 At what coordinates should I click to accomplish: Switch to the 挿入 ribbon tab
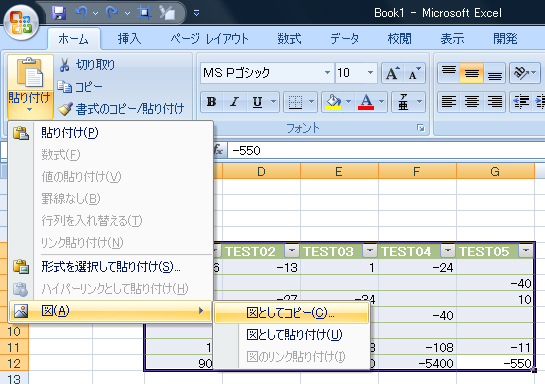(x=129, y=39)
